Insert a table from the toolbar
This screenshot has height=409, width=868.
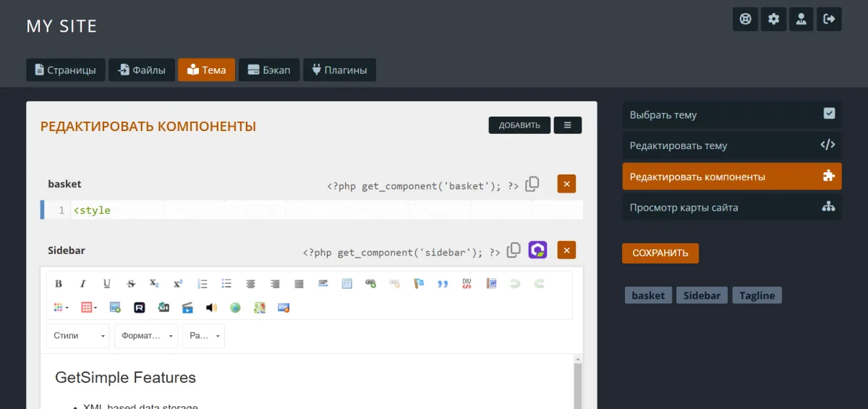point(347,284)
